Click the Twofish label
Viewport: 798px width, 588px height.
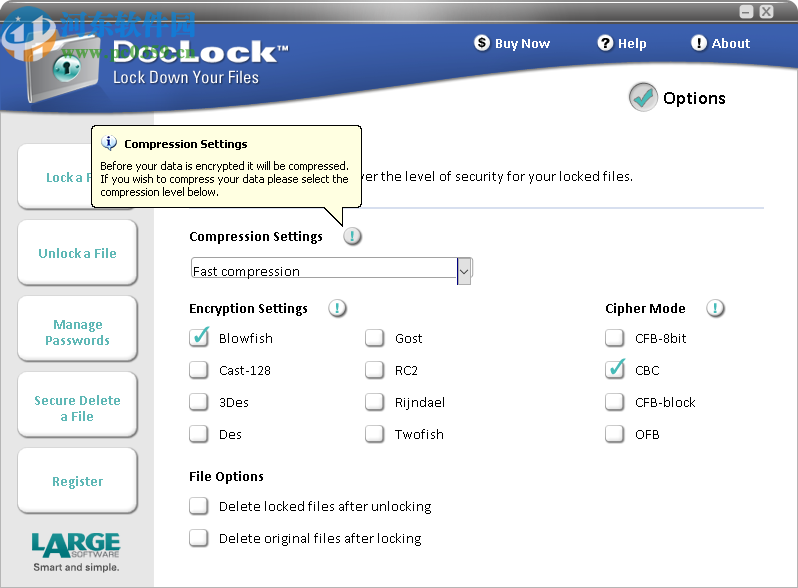pos(419,435)
